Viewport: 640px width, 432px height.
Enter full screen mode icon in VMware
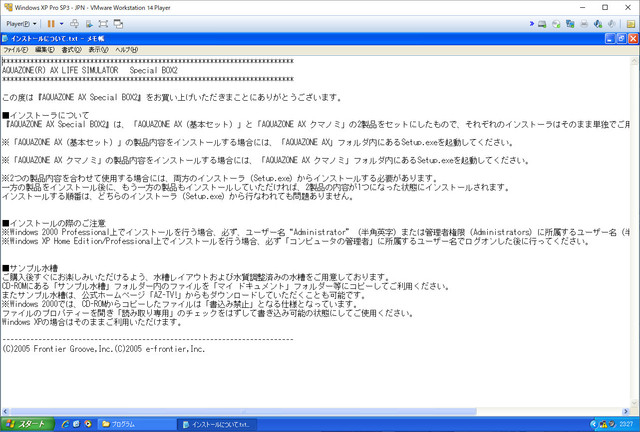pyautogui.click(x=103, y=24)
